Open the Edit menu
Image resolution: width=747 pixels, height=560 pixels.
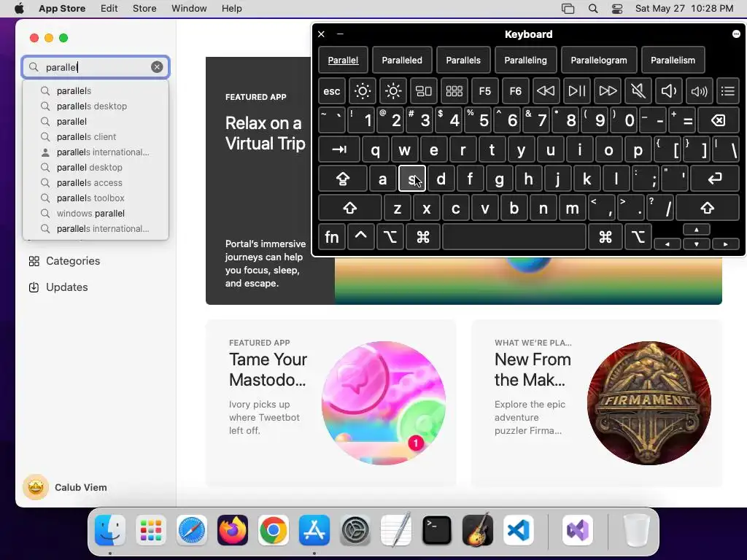click(109, 9)
